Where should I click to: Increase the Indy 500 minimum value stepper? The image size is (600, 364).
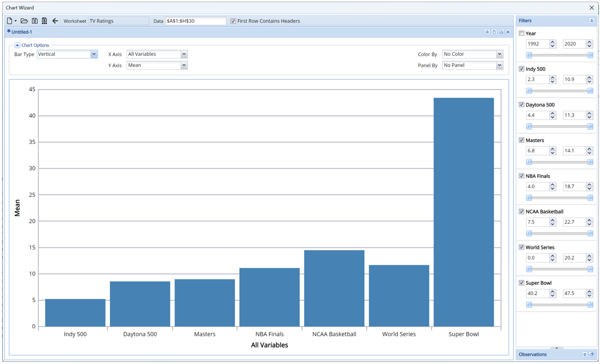552,77
